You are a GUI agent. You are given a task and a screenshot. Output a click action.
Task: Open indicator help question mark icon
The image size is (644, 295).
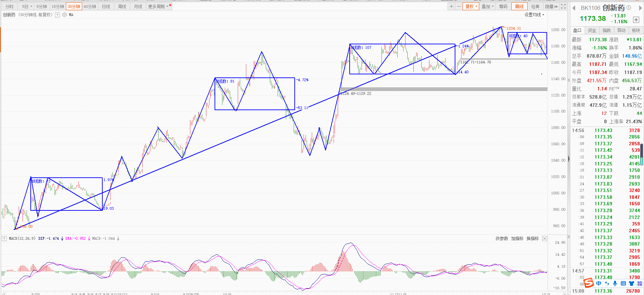[x=58, y=15]
